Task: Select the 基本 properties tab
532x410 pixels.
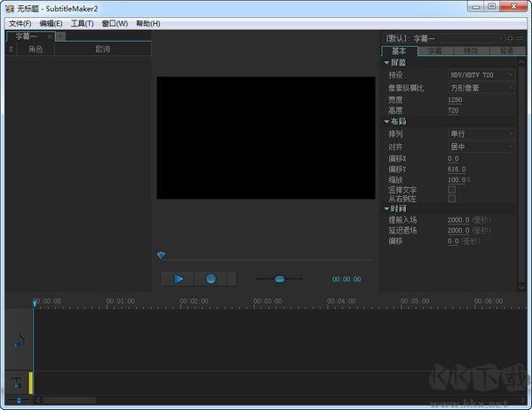Action: 399,51
